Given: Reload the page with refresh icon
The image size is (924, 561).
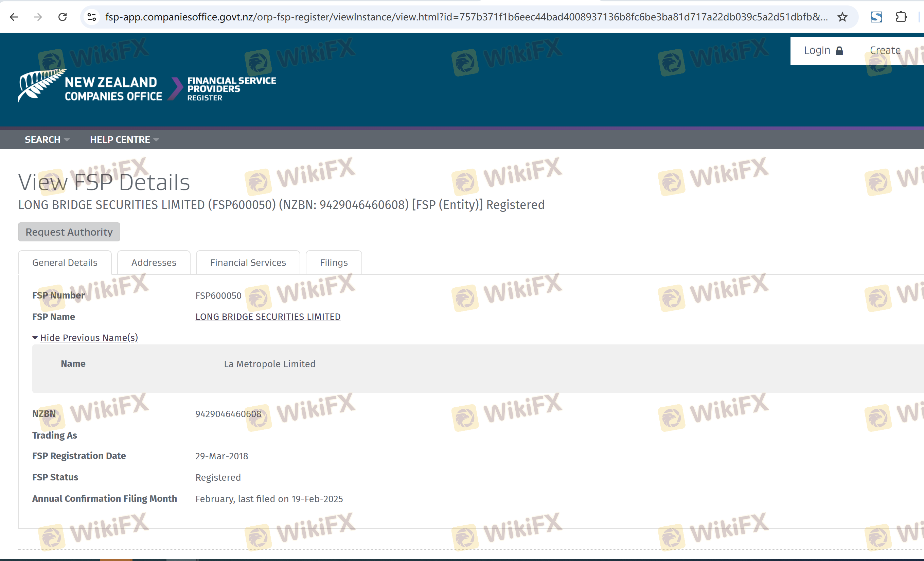Looking at the screenshot, I should tap(63, 17).
